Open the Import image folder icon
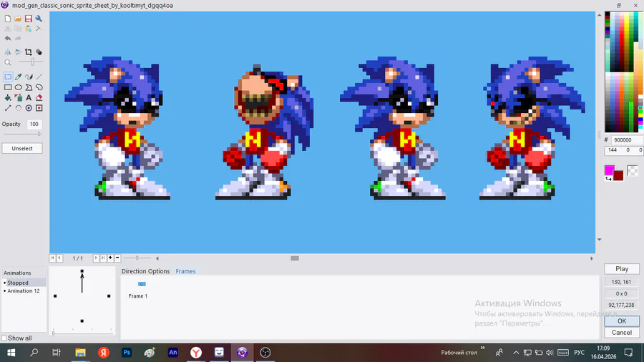The width and height of the screenshot is (644, 362). click(18, 19)
